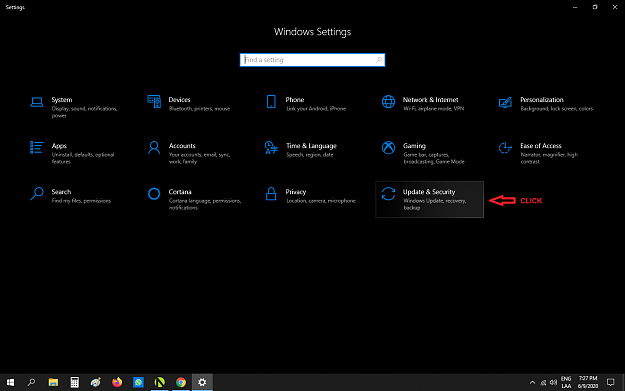
Task: Open the Action Center notifications icon
Action: pos(610,382)
